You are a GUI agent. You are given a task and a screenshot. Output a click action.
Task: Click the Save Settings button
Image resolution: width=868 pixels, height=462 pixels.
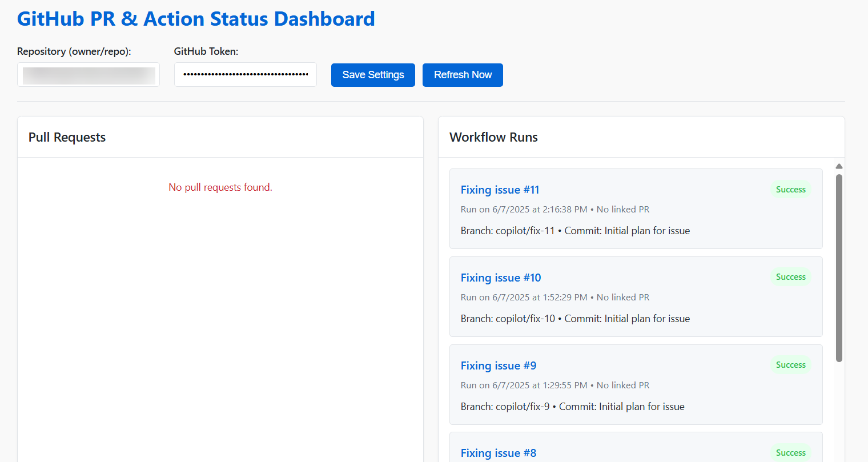pyautogui.click(x=373, y=75)
